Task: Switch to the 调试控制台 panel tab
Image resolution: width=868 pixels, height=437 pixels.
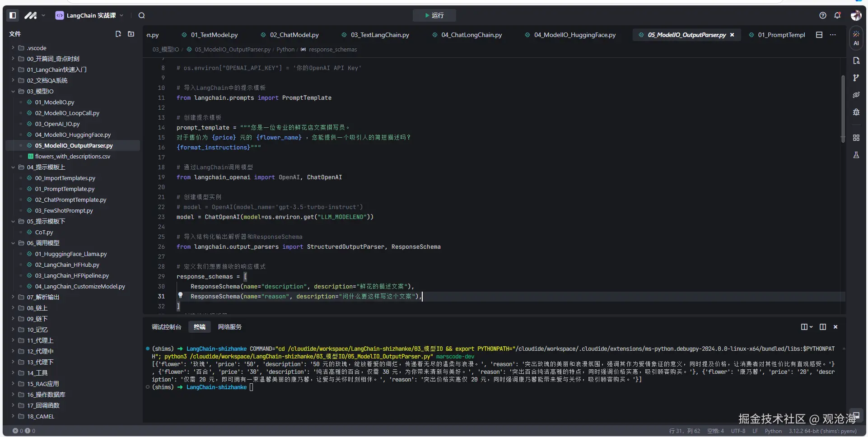Action: [x=166, y=327]
